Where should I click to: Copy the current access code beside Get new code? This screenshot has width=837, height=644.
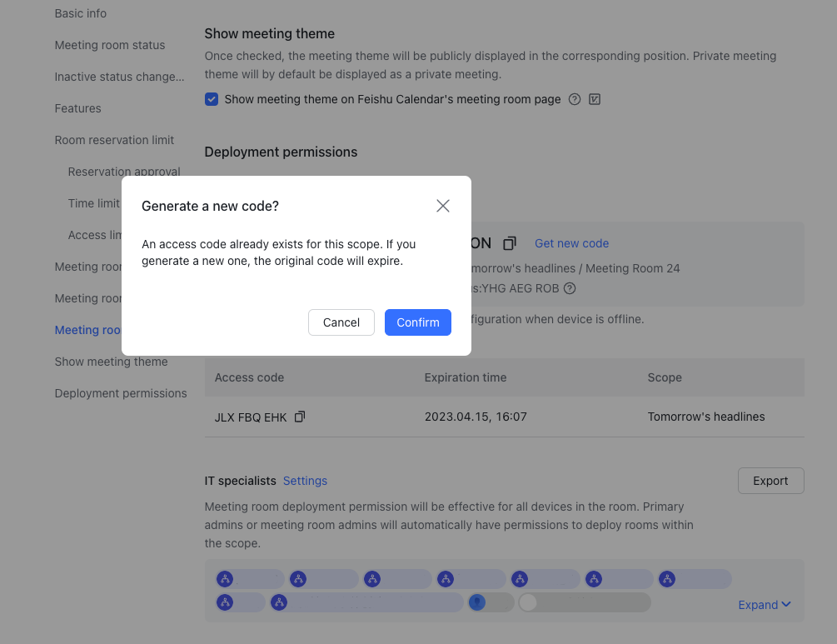pyautogui.click(x=510, y=243)
